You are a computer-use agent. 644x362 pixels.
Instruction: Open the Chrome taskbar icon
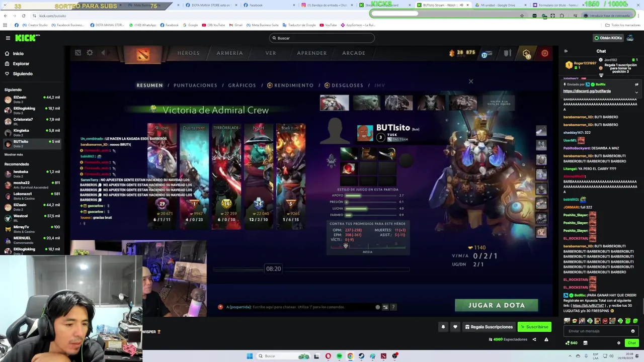(x=350, y=356)
